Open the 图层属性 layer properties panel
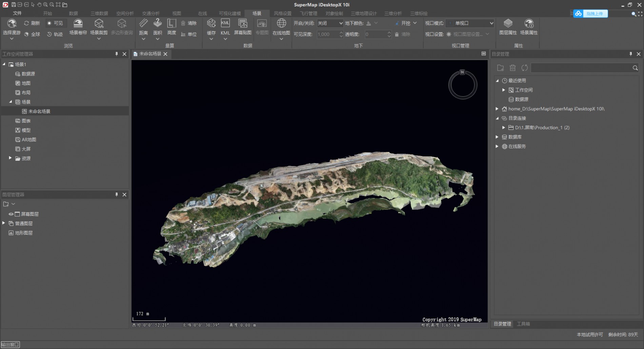 pos(508,26)
